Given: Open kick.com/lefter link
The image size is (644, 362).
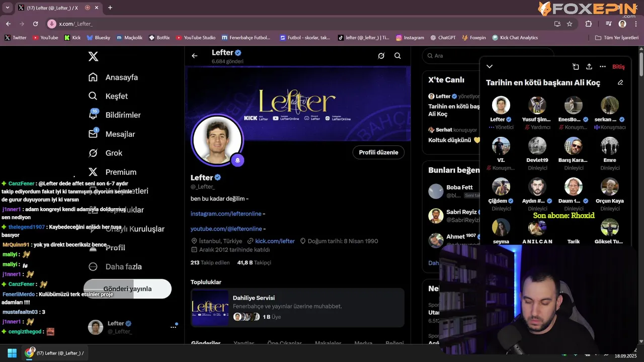Looking at the screenshot, I should (275, 241).
